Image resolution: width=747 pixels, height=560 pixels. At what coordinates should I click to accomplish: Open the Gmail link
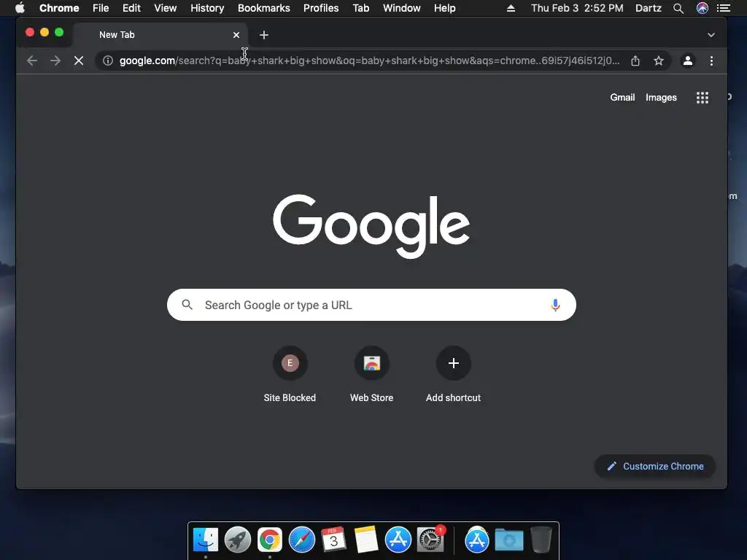[622, 97]
